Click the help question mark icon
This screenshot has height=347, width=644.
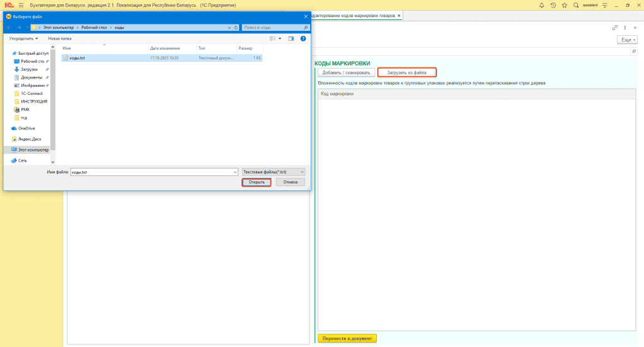click(x=303, y=38)
